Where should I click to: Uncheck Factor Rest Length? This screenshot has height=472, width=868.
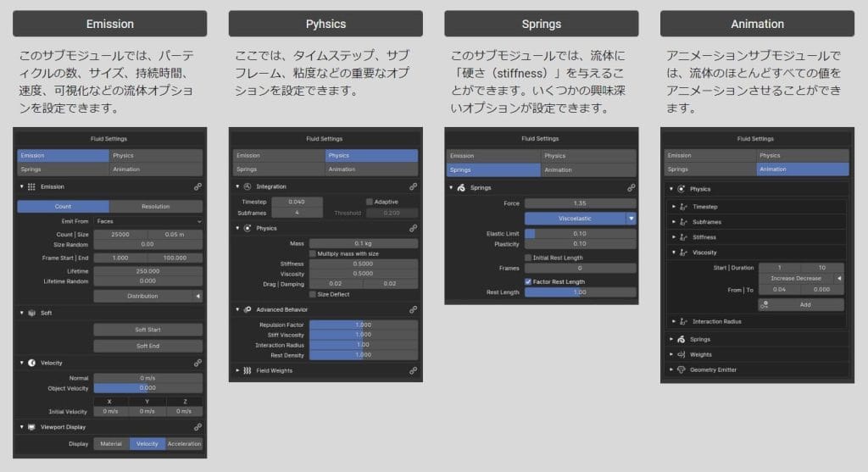click(x=528, y=281)
